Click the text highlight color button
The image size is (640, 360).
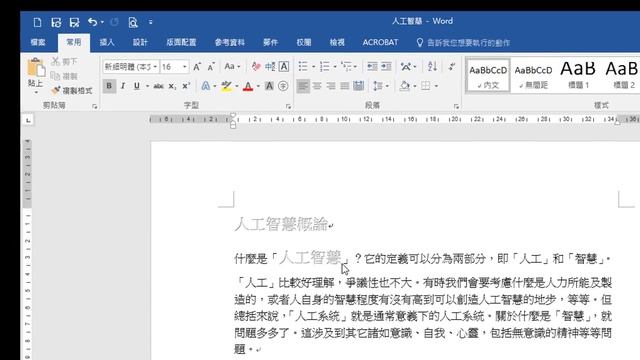click(227, 86)
